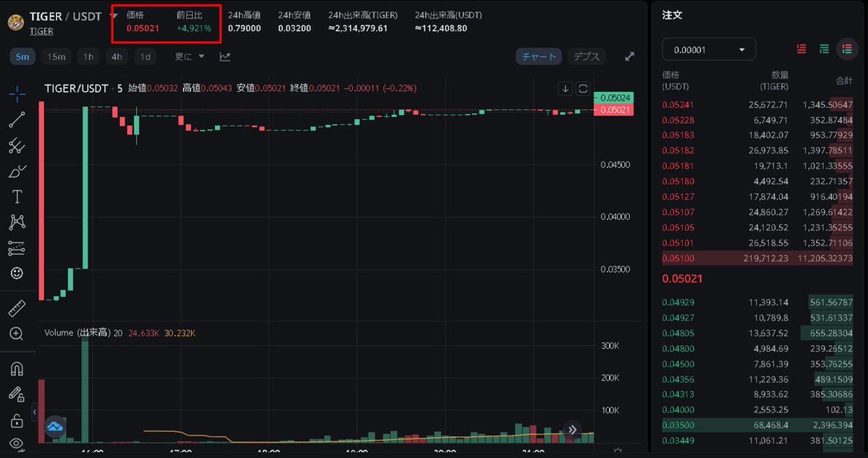Select the pitchfork drawing tool
This screenshot has height=458, width=868.
[17, 146]
